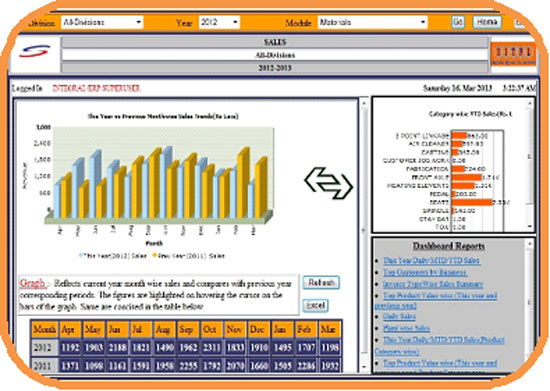Click the Go button

(458, 22)
